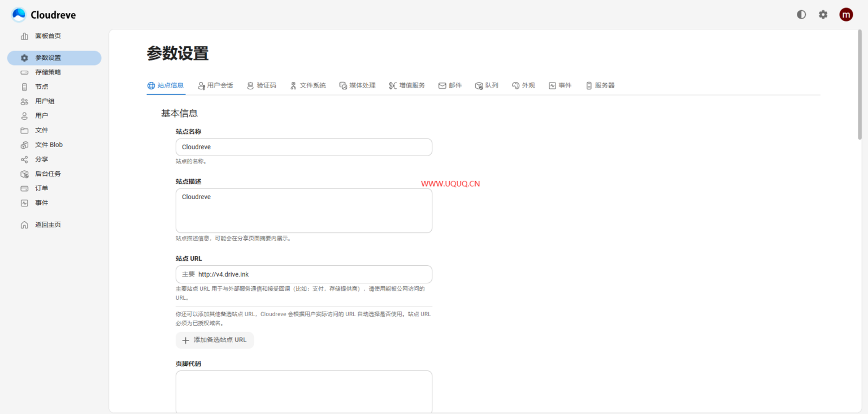Click shield icon on 验证码 tab
Viewport: 868px width, 414px height.
pos(250,85)
